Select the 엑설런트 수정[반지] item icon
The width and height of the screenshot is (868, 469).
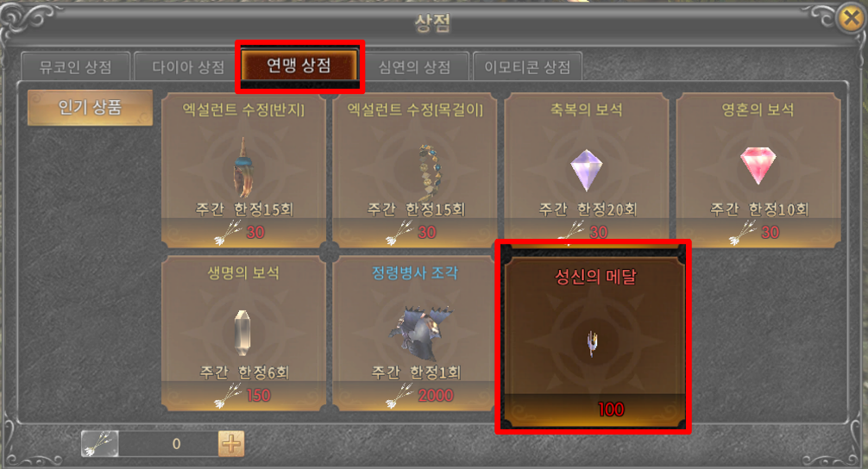click(x=243, y=168)
